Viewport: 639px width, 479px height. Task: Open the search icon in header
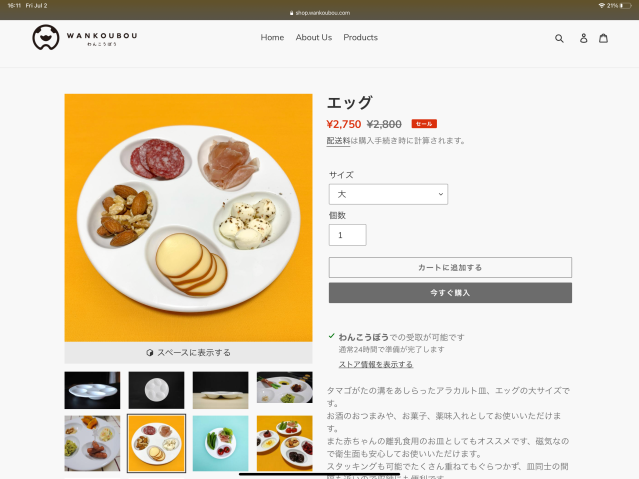(x=559, y=38)
